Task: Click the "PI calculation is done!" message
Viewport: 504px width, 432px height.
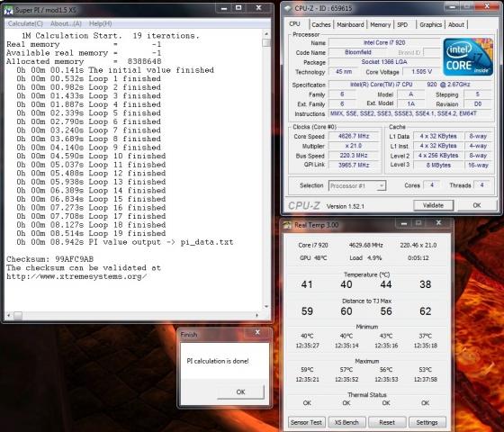Action: (218, 361)
